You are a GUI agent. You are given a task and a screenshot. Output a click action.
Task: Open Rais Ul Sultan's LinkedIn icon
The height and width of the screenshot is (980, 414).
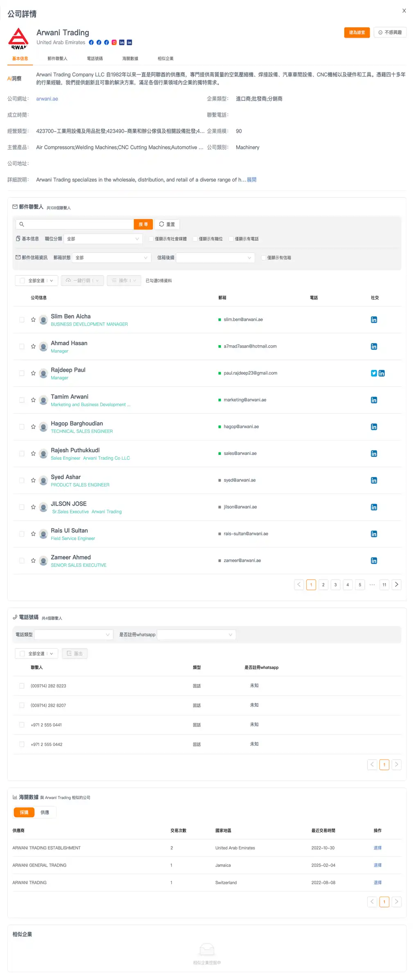[374, 534]
